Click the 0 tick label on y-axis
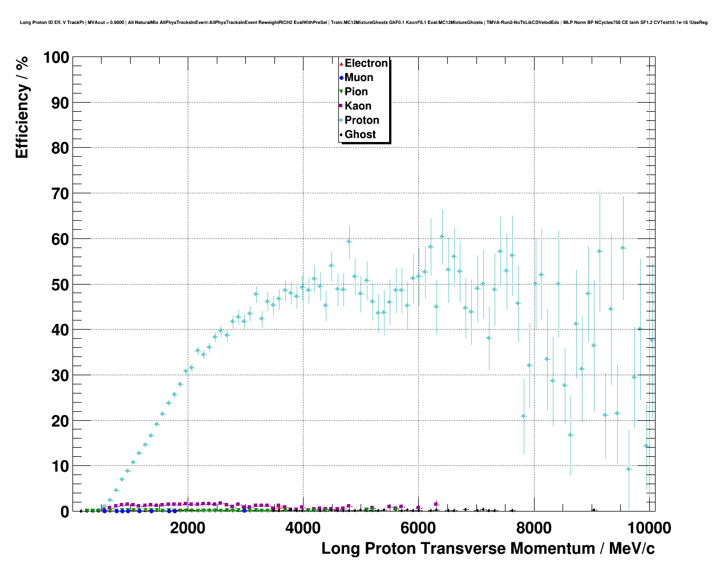The height and width of the screenshot is (568, 728). [64, 512]
